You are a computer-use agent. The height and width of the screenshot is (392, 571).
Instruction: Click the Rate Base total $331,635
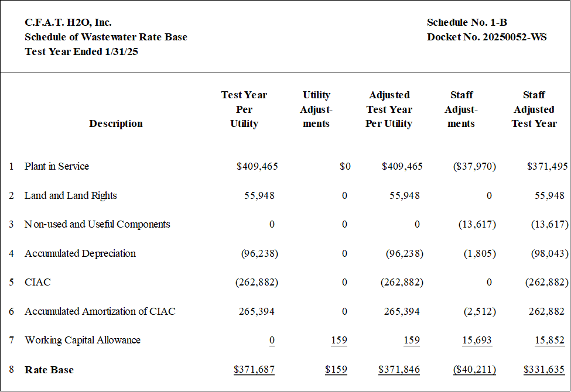544,369
